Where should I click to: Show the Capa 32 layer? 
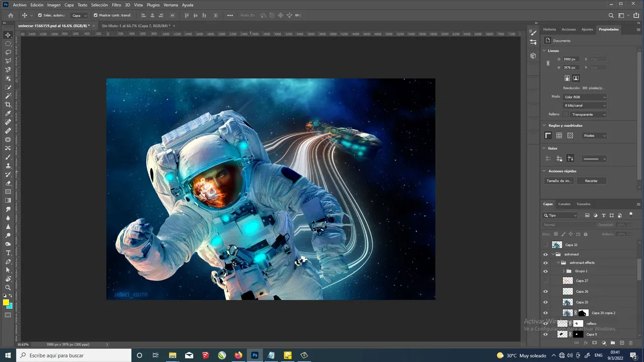tap(545, 245)
